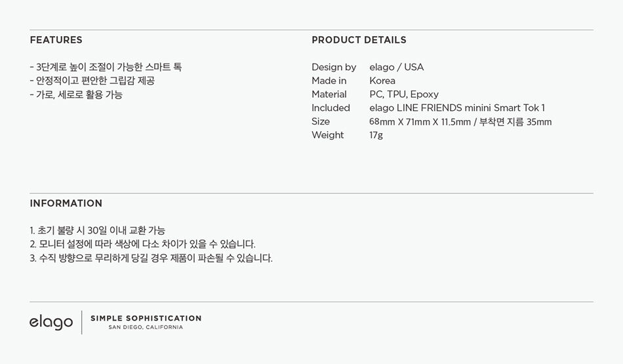The image size is (623, 364).
Task: Click the 68mm X 71mm size value
Action: click(460, 121)
